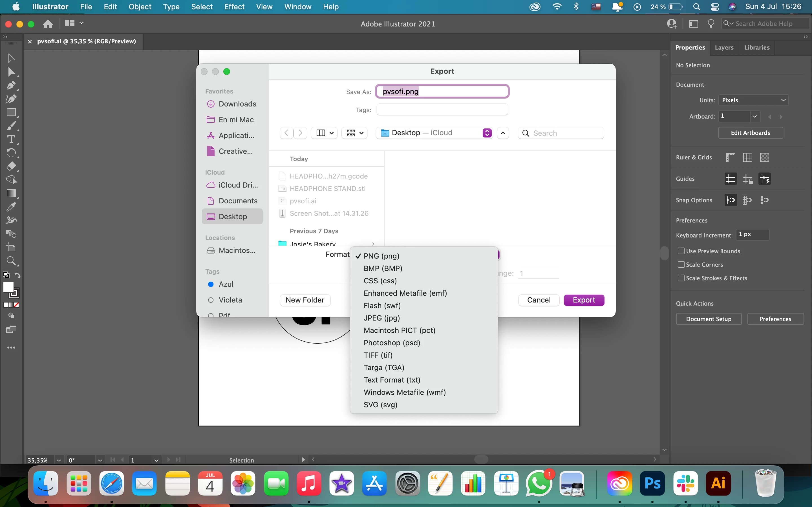This screenshot has width=812, height=507.
Task: Select the Zoom tool
Action: coord(11,261)
